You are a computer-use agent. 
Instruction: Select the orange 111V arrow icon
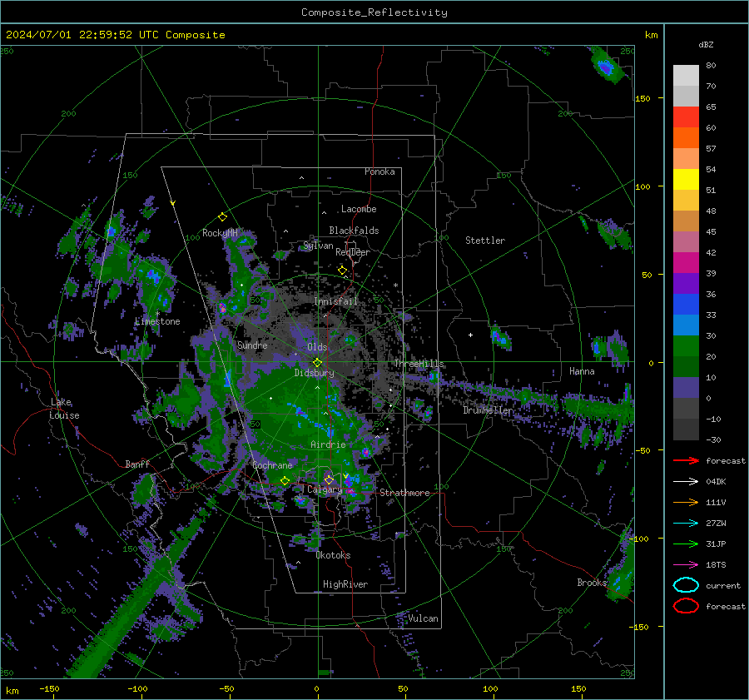click(x=686, y=502)
